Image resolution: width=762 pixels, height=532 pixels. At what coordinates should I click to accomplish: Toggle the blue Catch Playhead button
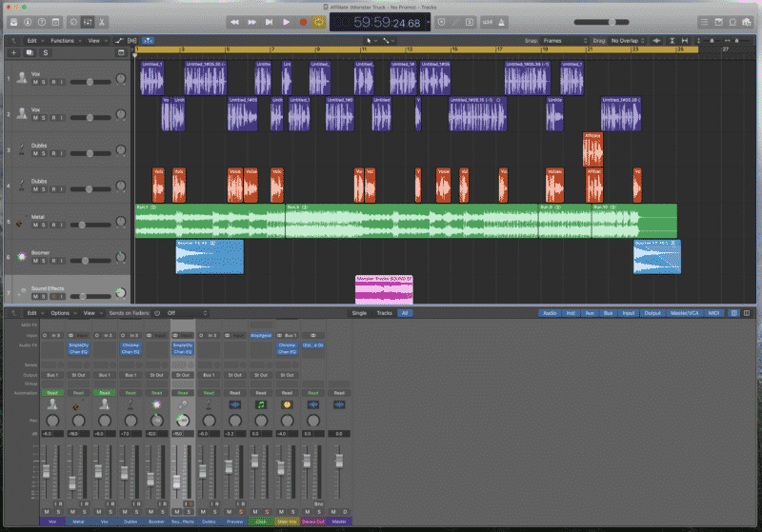tap(149, 41)
